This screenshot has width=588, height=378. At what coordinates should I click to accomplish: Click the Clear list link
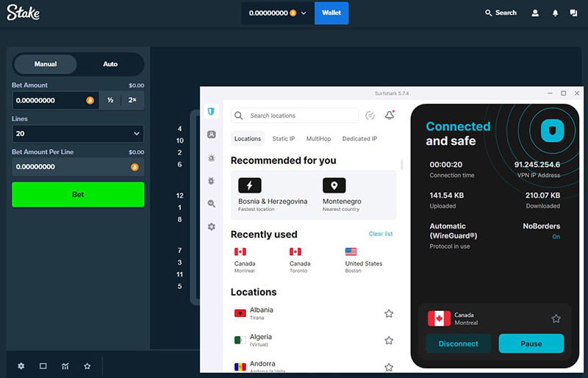point(381,234)
